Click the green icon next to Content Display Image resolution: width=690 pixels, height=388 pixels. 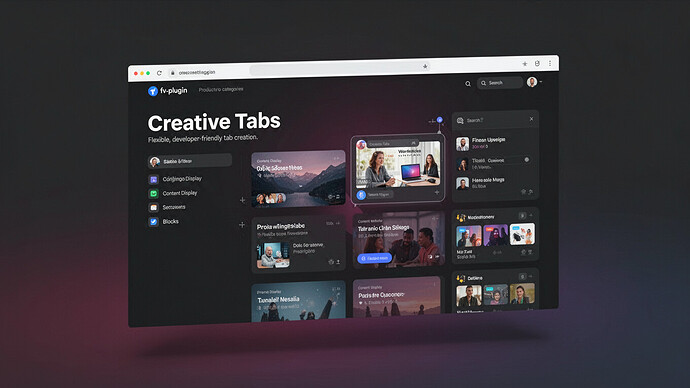154,194
